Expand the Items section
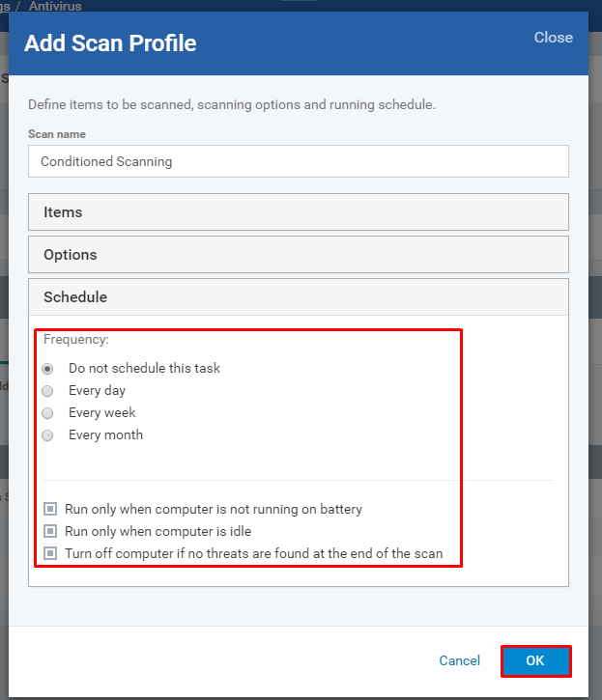The width and height of the screenshot is (602, 700). 299,212
